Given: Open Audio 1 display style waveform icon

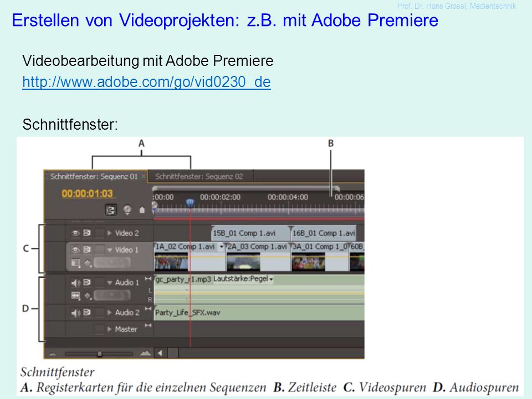Looking at the screenshot, I should tap(76, 296).
